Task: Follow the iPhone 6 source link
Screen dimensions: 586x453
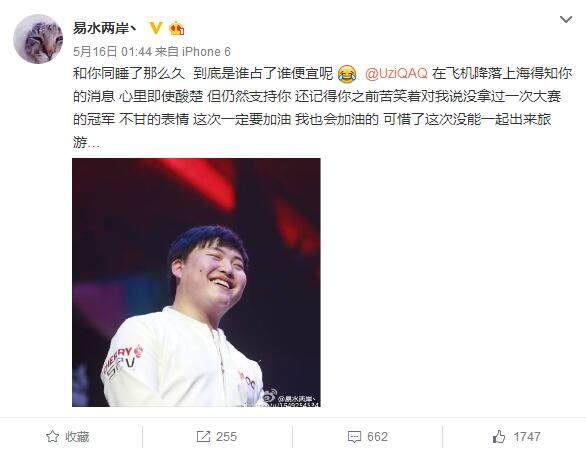Action: (x=206, y=52)
